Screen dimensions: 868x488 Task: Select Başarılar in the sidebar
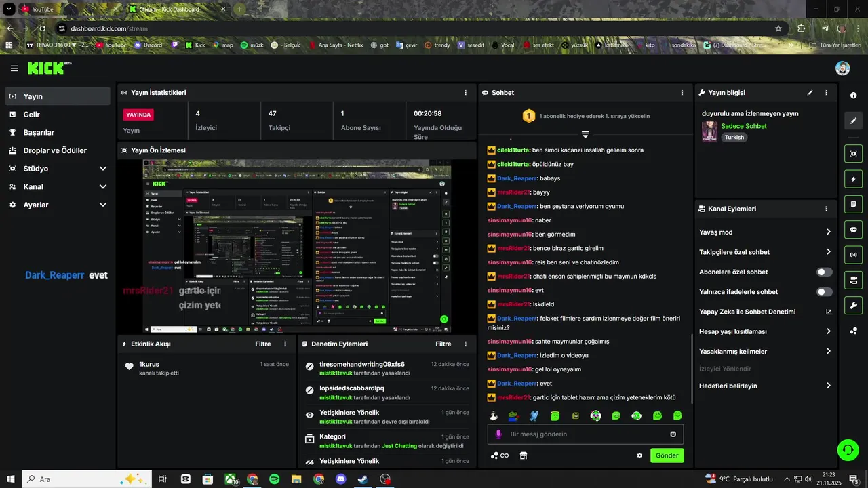point(58,132)
